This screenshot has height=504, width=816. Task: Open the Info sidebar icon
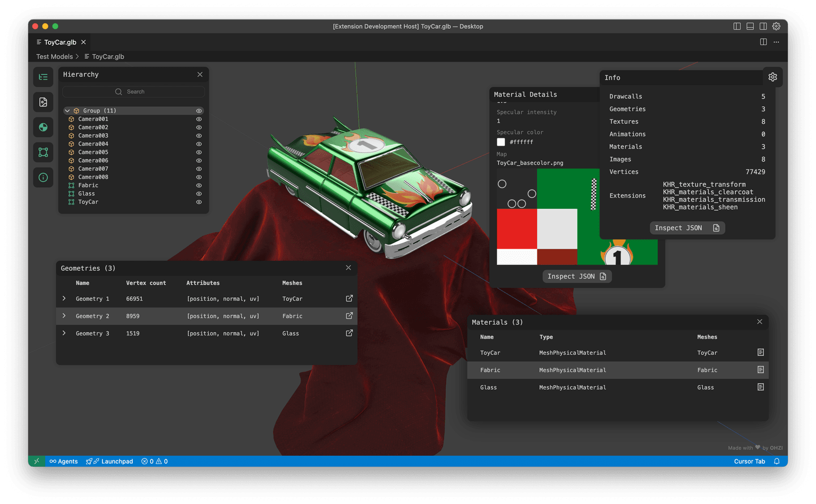tap(43, 177)
